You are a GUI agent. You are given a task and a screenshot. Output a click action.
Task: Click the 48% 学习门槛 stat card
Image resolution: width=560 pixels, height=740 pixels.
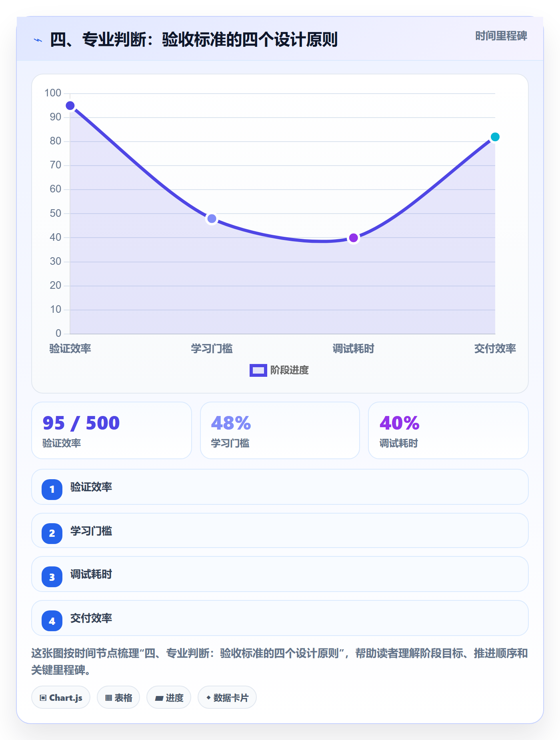pos(280,430)
